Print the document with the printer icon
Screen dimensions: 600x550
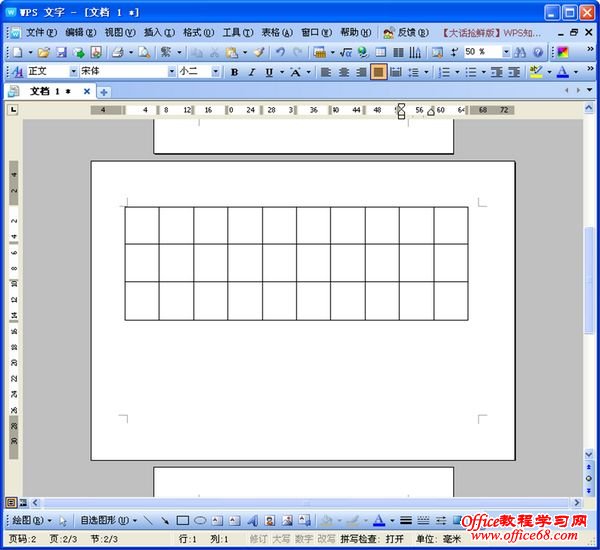point(118,52)
